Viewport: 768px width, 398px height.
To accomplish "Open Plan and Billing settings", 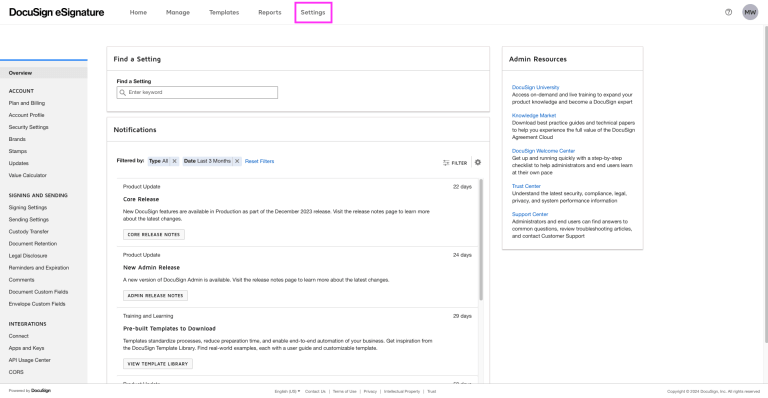I will pyautogui.click(x=26, y=103).
